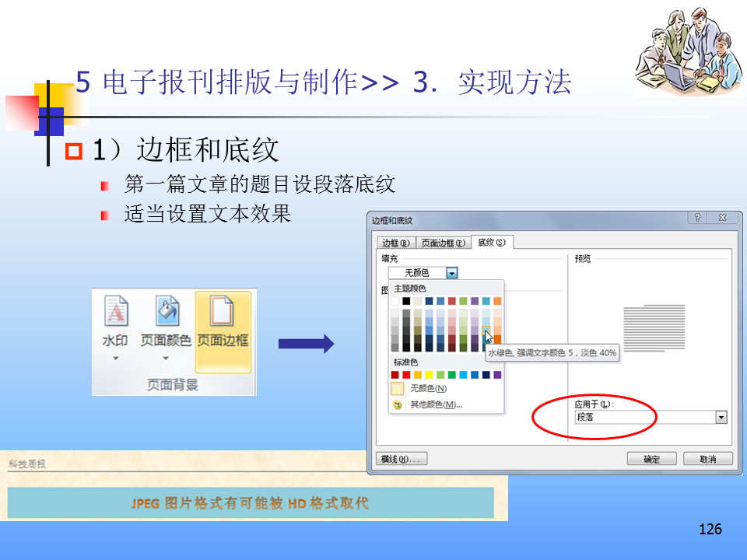Image resolution: width=747 pixels, height=560 pixels.
Task: Select the 底纹(S) tab
Action: pyautogui.click(x=492, y=243)
